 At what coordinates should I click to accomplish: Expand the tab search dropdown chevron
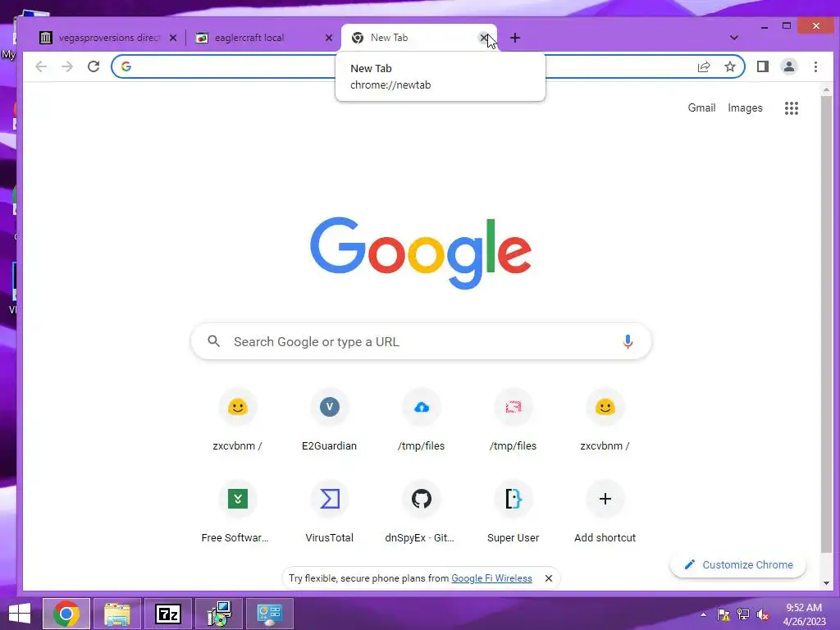tap(734, 38)
